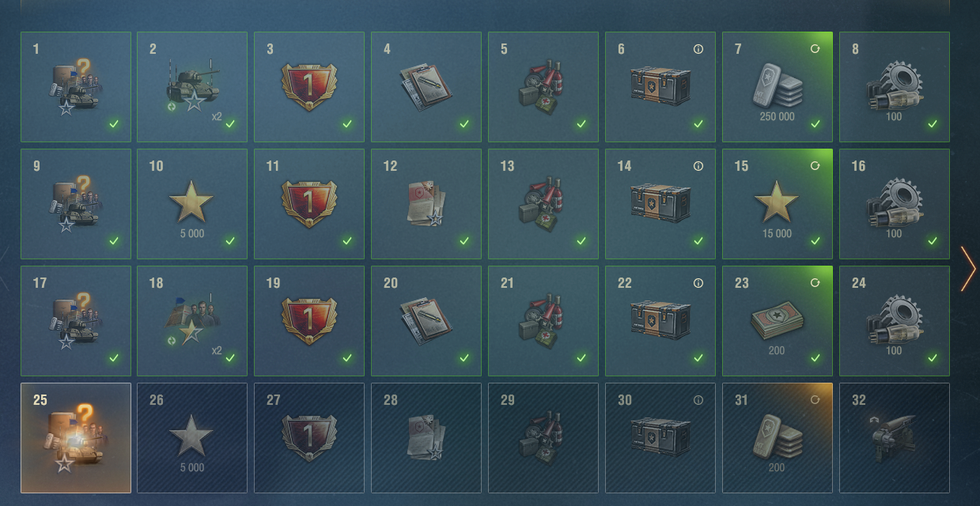Go to next page with the orange arrow
This screenshot has height=506, width=980.
(x=968, y=269)
